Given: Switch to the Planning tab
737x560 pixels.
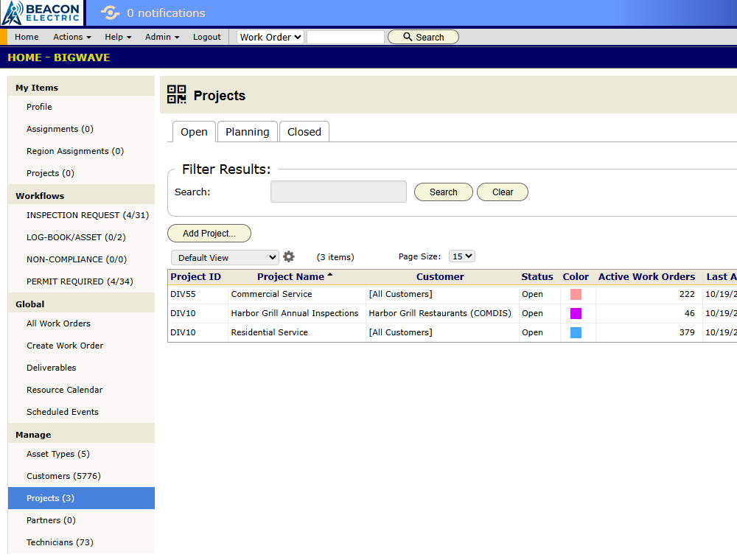Looking at the screenshot, I should [x=247, y=132].
